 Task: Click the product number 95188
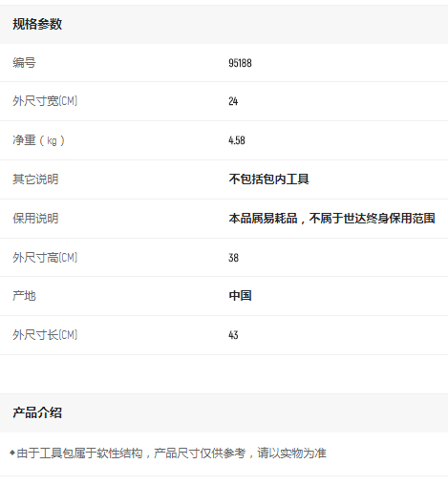pyautogui.click(x=240, y=63)
